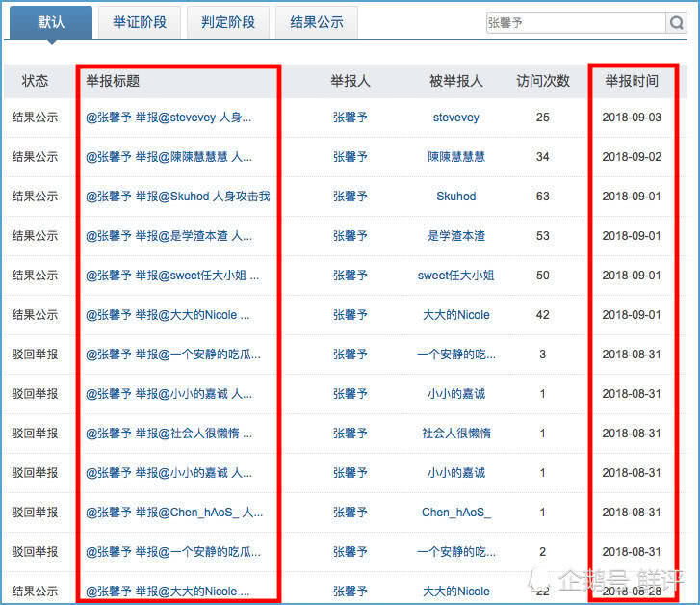Screen dimensions: 700x605
Task: Click reported user Chen_hAoS_
Action: (455, 513)
